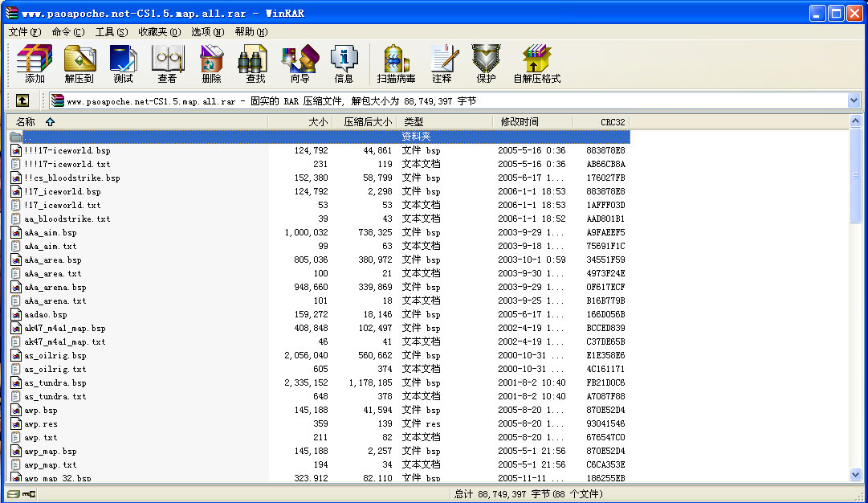Click the 扫描病毒 (Virus Scan) icon
Screen dimensions: 868x503
coord(394,63)
